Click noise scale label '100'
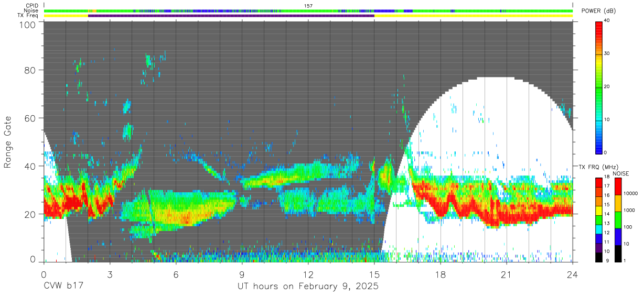 (627, 228)
